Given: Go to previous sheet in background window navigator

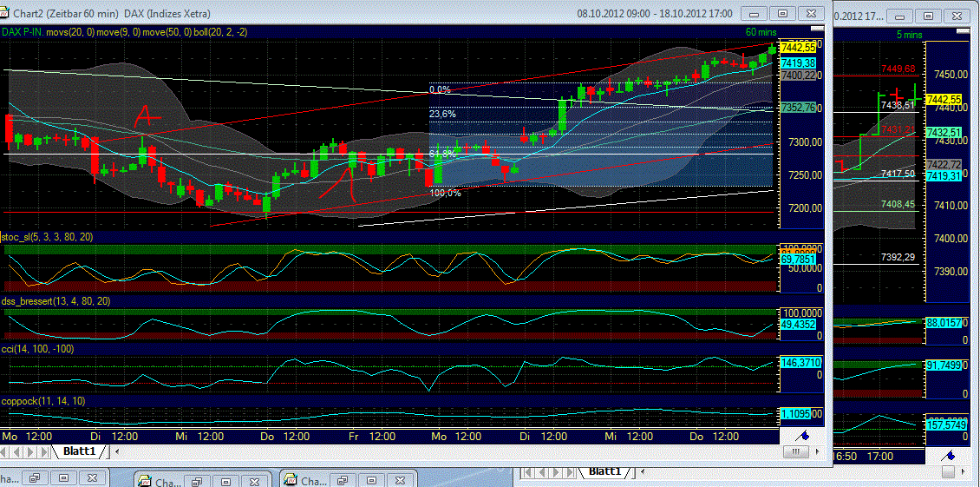Looking at the screenshot, I should click(542, 471).
